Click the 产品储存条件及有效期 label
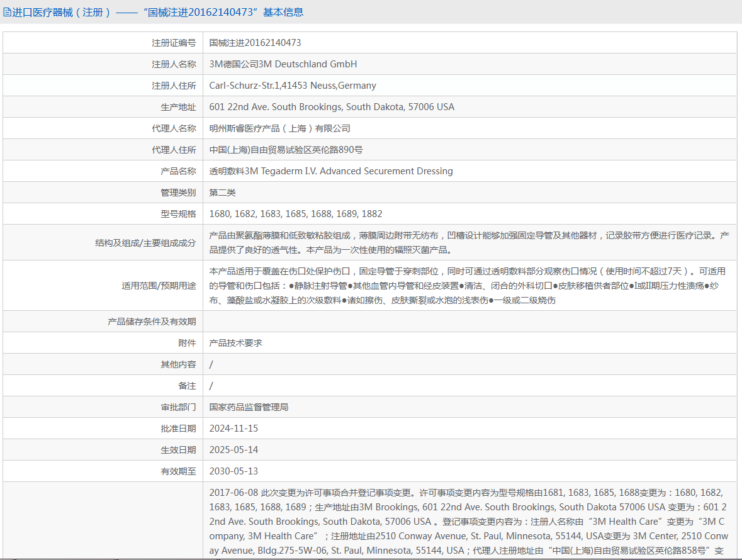This screenshot has height=560, width=742. [152, 322]
